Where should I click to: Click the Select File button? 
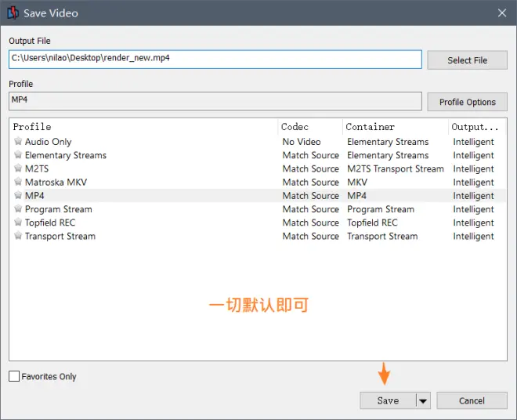[x=467, y=60]
